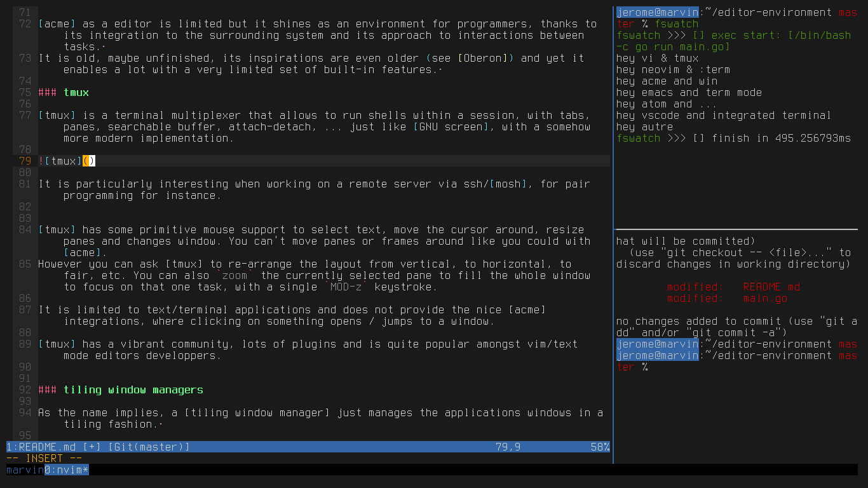Place cursor on the ![tmux]() line
This screenshot has height=488, width=868.
coord(67,161)
